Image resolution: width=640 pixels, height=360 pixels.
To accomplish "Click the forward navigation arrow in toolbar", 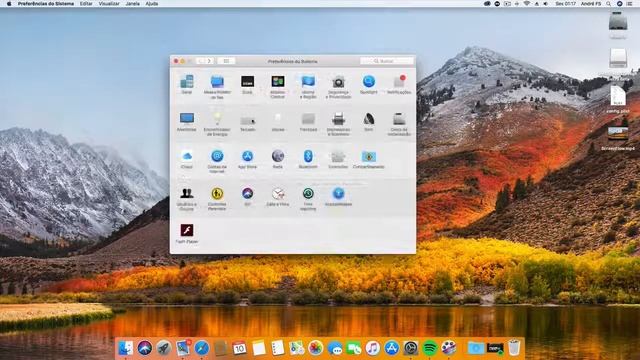I will (x=209, y=61).
